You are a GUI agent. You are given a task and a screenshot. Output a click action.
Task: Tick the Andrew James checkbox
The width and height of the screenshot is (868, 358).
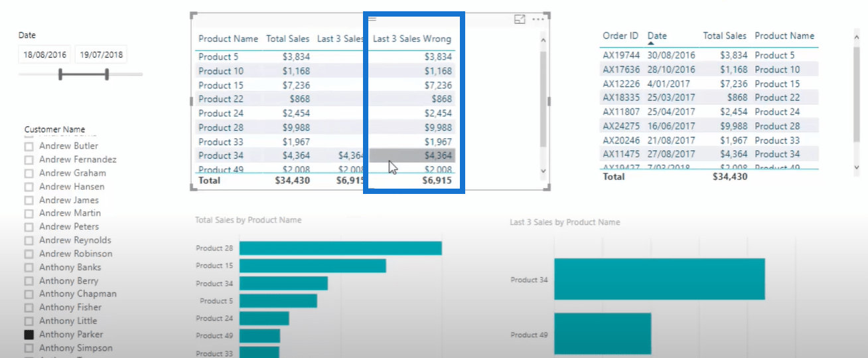click(x=29, y=201)
